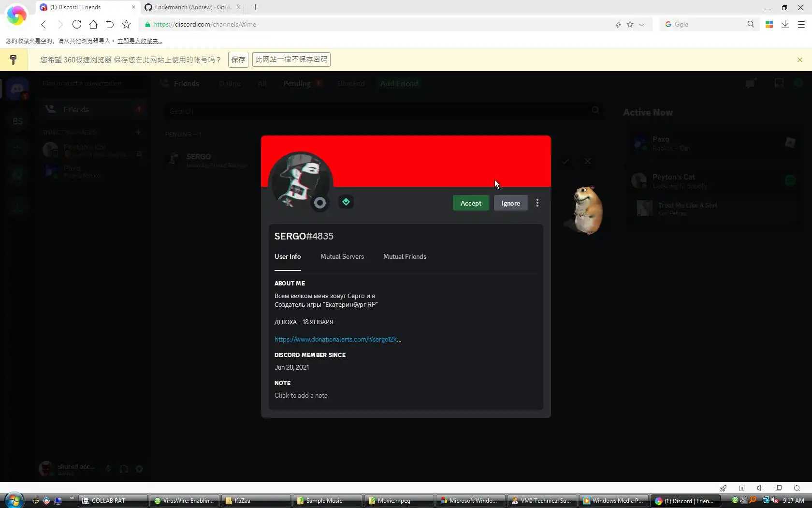Click the dimmed Add Friend button in Discord
This screenshot has width=812, height=508.
coord(399,84)
